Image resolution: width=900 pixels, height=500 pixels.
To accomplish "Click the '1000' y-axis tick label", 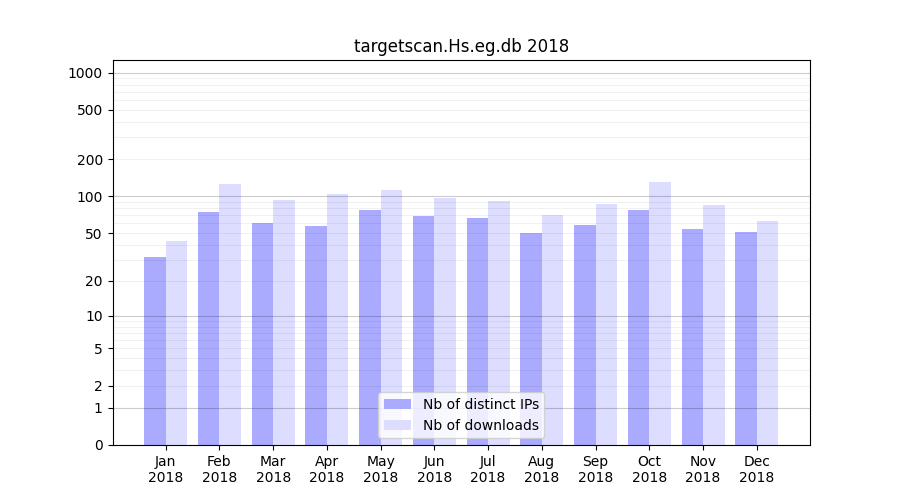I will click(x=85, y=73).
